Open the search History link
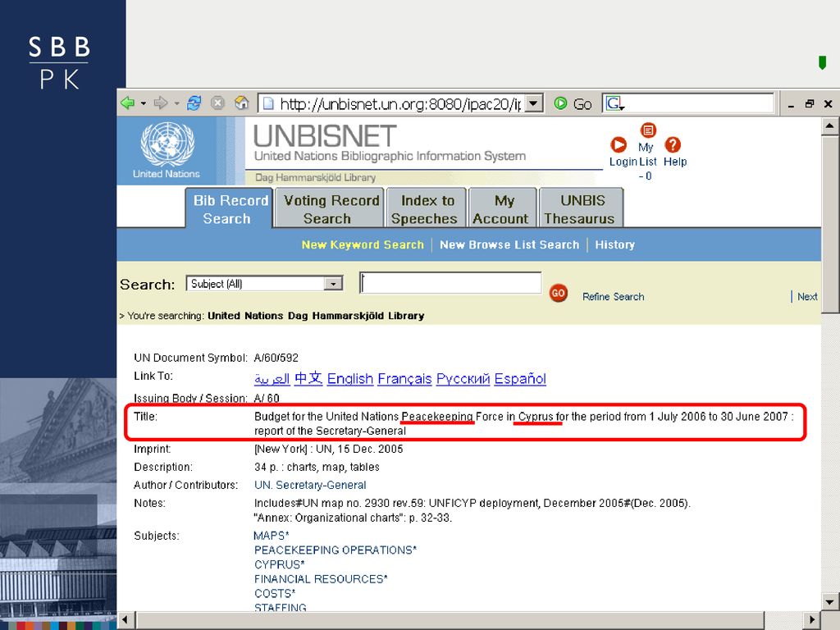The image size is (840, 630). (x=615, y=244)
